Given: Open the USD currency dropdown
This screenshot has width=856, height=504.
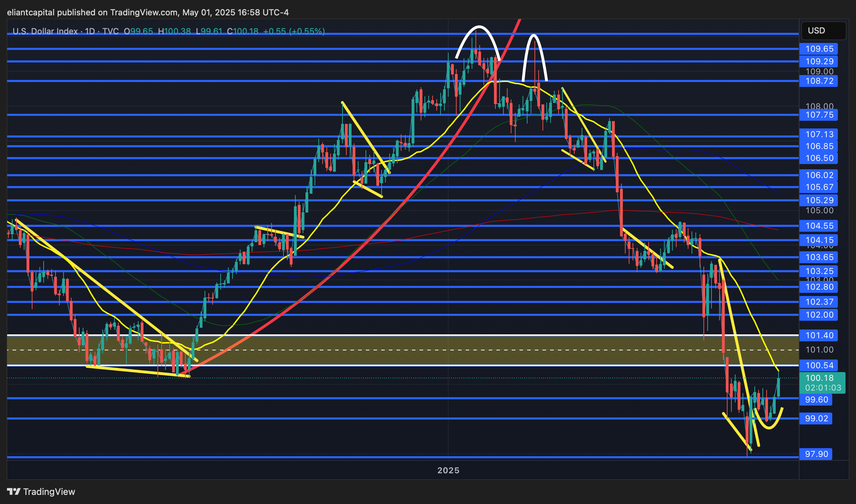Looking at the screenshot, I should (x=823, y=31).
